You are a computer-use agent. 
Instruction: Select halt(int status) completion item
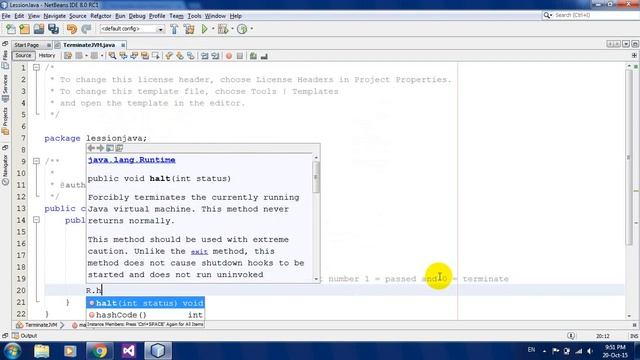[145, 303]
